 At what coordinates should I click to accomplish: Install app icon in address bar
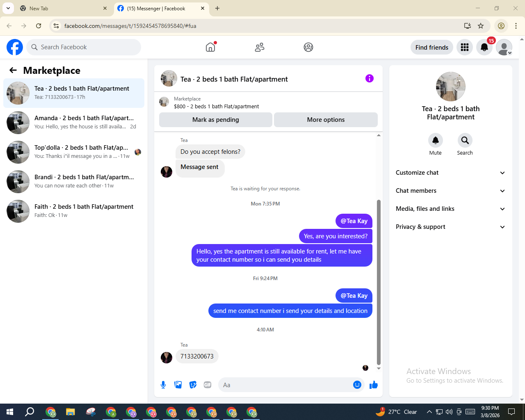(468, 26)
